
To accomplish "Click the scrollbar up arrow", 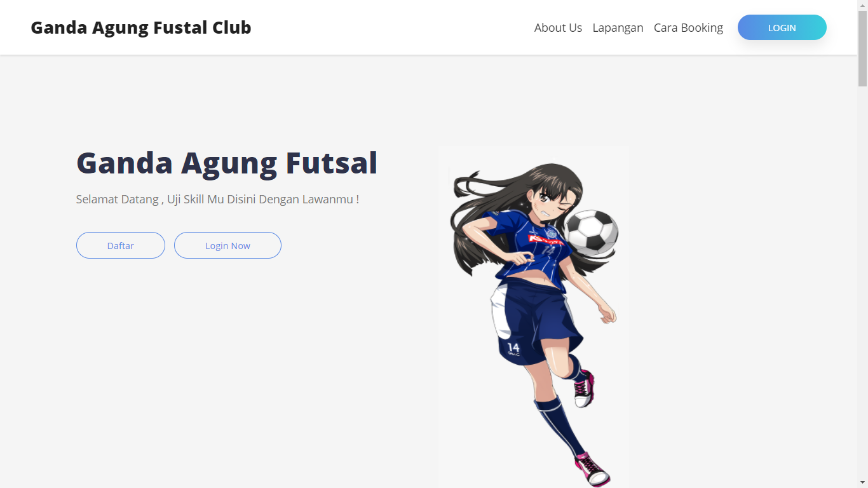I will point(862,5).
